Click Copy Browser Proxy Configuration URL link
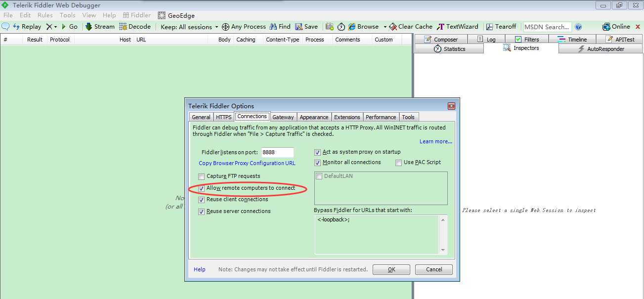 (x=247, y=163)
